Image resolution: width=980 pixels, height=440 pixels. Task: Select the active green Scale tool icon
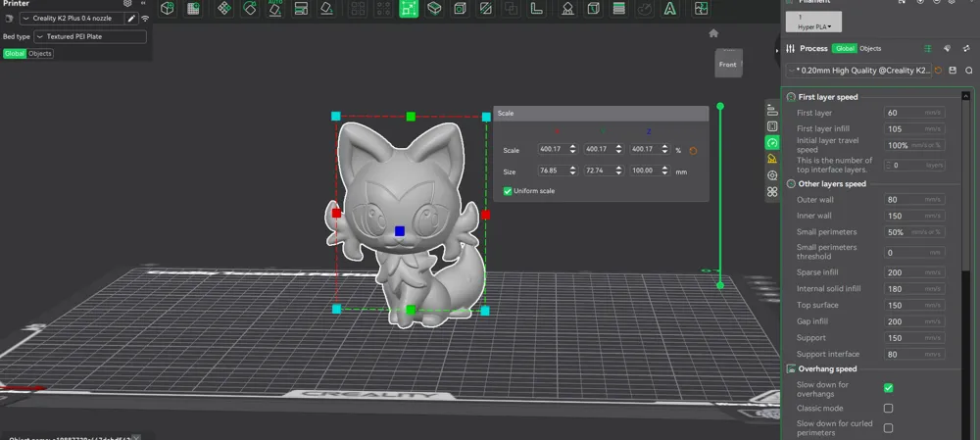click(408, 9)
